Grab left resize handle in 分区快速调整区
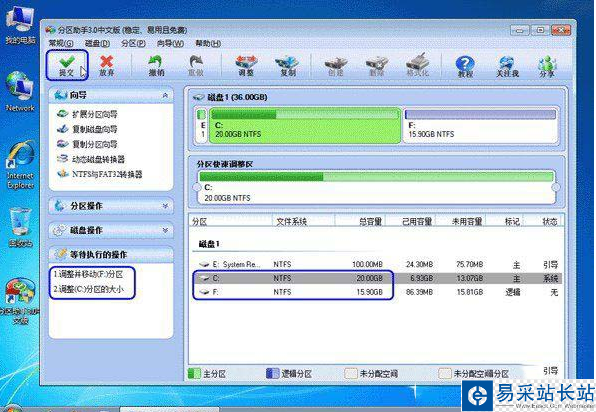The image size is (596, 412). coord(196,187)
